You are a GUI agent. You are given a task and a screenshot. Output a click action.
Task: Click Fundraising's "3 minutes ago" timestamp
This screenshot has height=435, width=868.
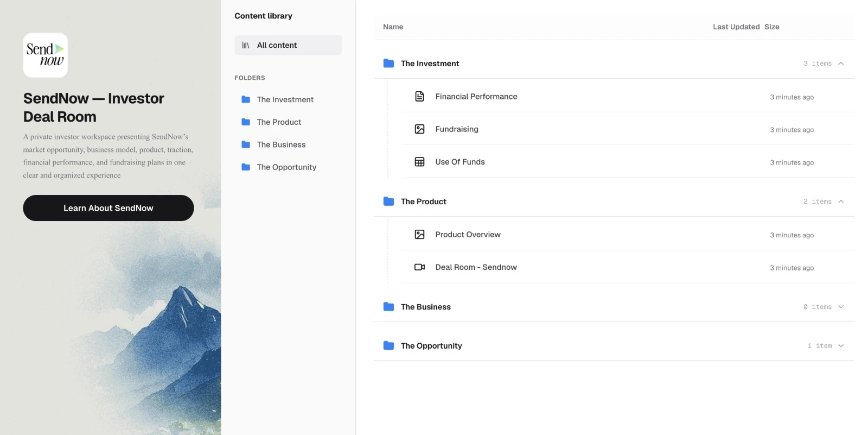tap(792, 130)
